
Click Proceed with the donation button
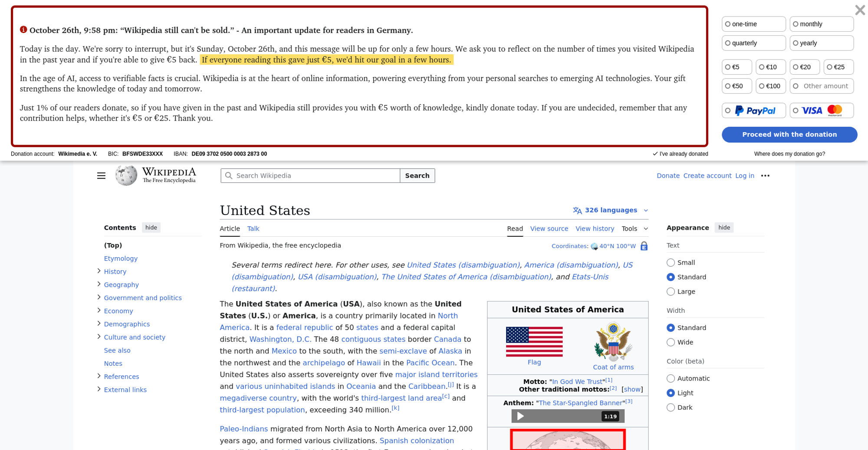pyautogui.click(x=789, y=135)
